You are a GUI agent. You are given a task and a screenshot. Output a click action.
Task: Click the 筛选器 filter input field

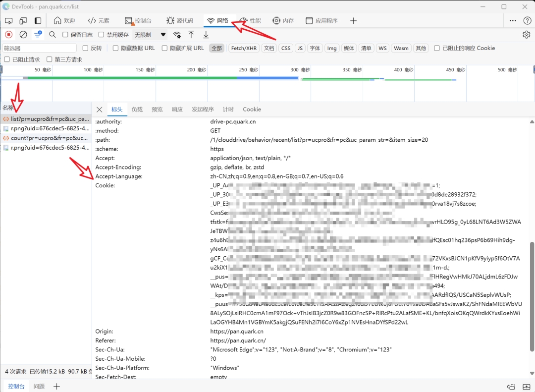[x=40, y=48]
